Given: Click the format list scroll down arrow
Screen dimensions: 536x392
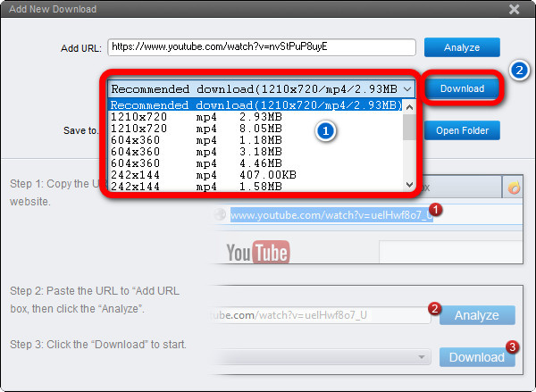Looking at the screenshot, I should click(409, 185).
